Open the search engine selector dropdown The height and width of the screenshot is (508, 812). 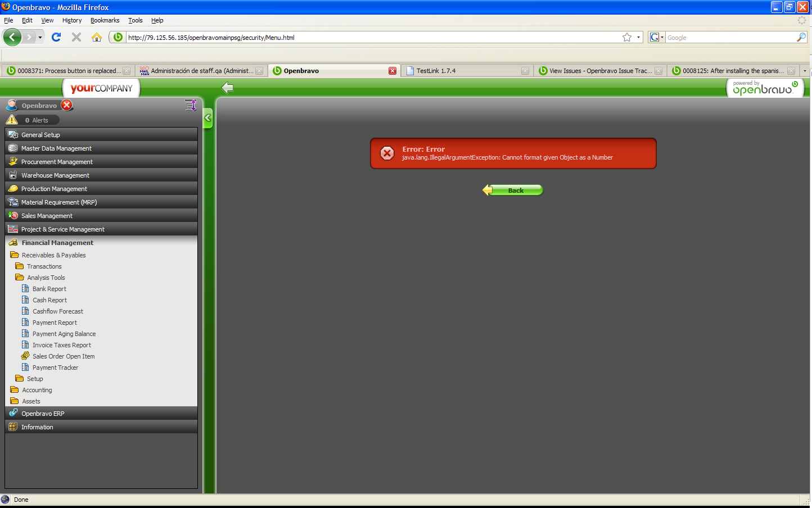pos(657,37)
